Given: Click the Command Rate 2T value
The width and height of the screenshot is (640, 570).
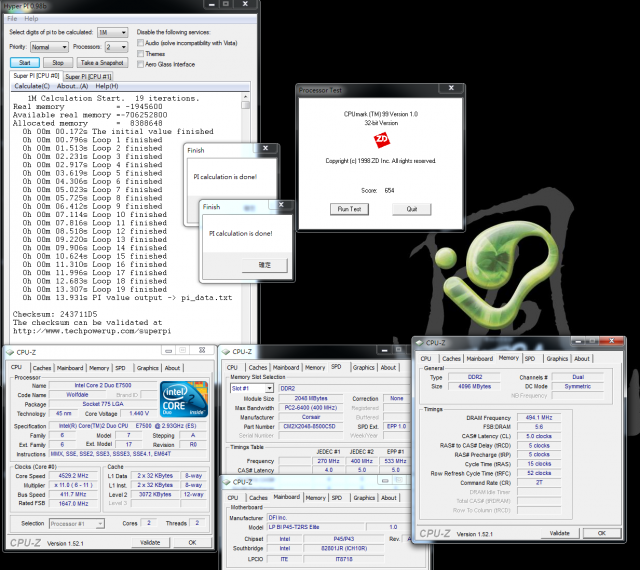Looking at the screenshot, I should pos(538,482).
